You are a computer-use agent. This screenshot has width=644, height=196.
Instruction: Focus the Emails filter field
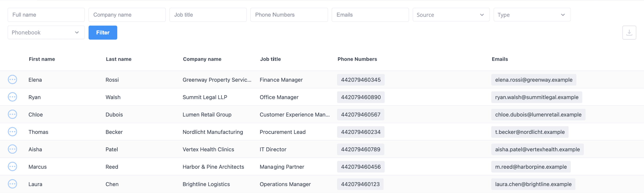[x=370, y=15]
